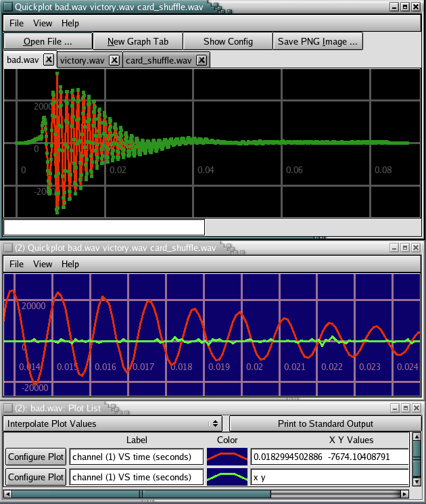This screenshot has width=426, height=504.
Task: Expand the Interpolate Plot Values dropdown
Action: point(216,423)
